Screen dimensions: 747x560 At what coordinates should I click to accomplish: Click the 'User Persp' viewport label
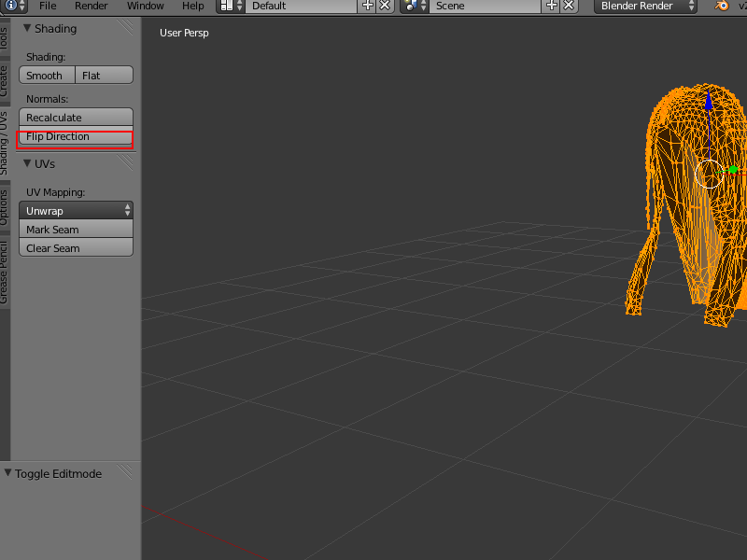pyautogui.click(x=184, y=33)
